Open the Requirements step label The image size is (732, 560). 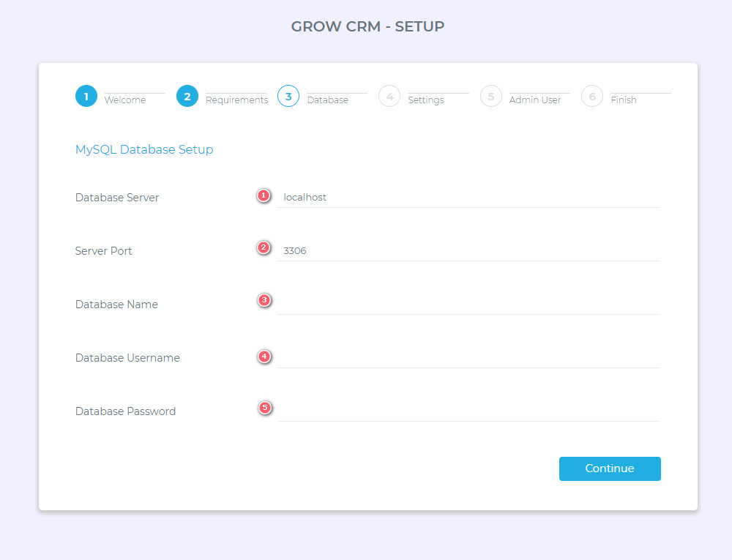236,100
